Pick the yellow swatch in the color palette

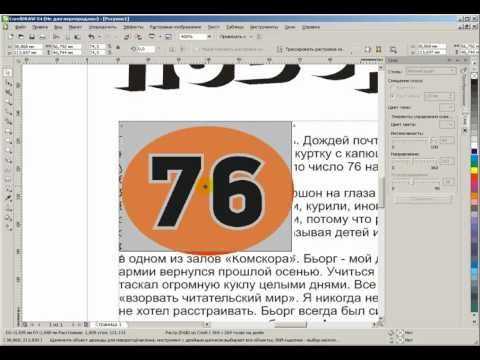pos(474,170)
